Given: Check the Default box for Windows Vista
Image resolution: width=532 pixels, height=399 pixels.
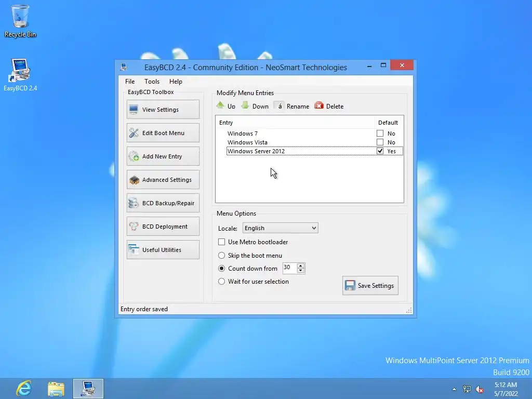Looking at the screenshot, I should click(x=380, y=142).
